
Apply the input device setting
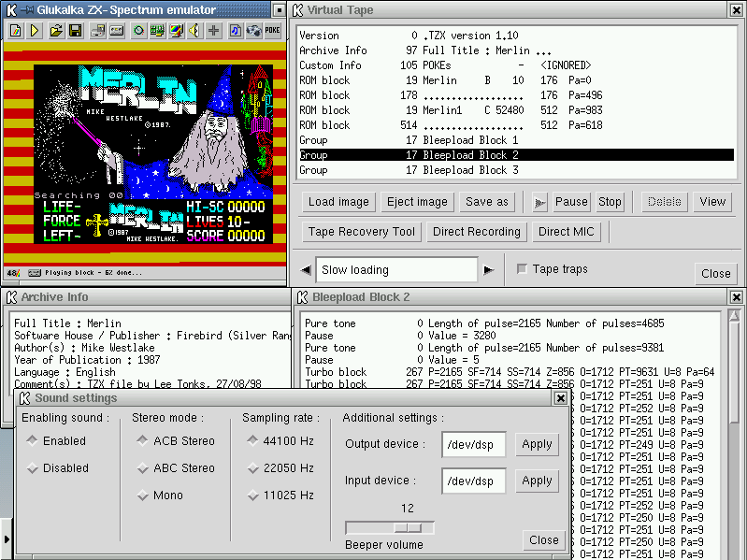tap(537, 481)
